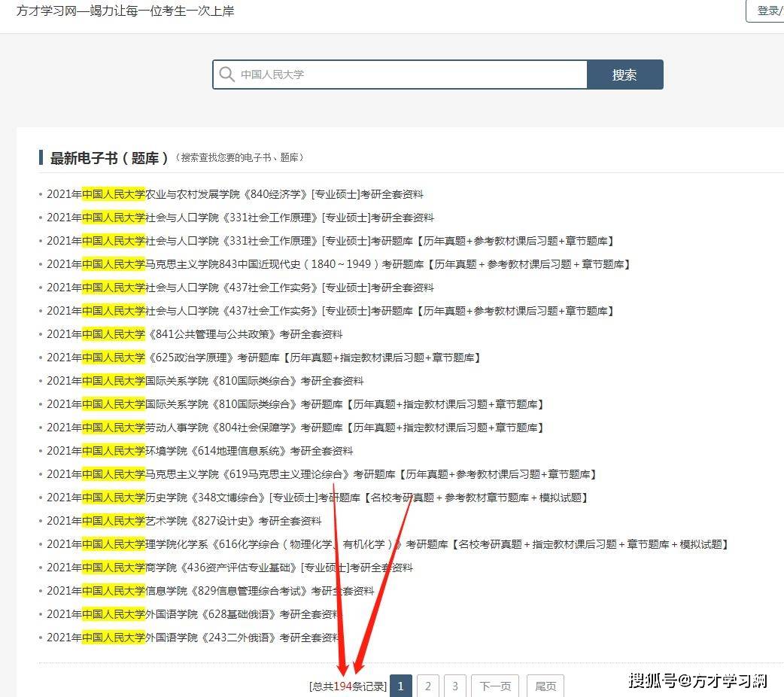Open 810国际类综合 考研全套资料 link
The image size is (784, 697).
205,381
